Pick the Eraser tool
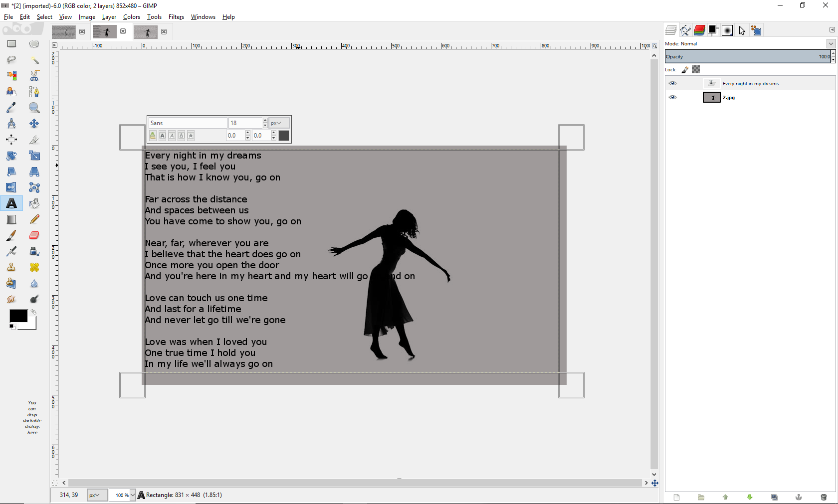Screen dimensions: 838x504 pyautogui.click(x=34, y=235)
